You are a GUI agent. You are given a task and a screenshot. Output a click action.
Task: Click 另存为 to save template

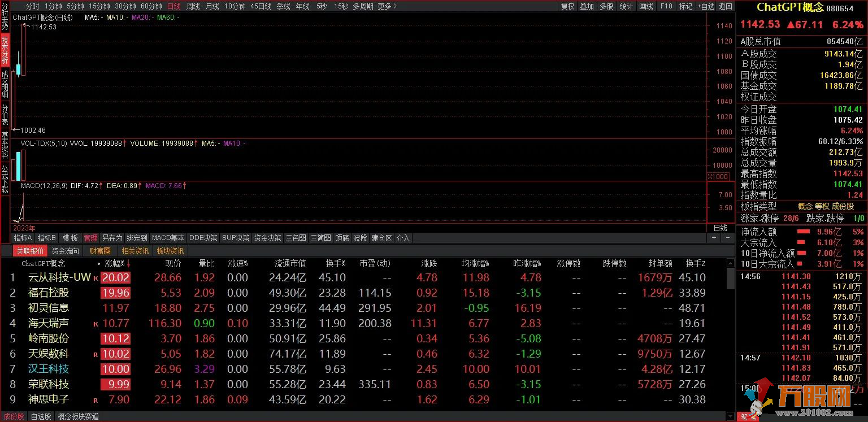tap(112, 238)
